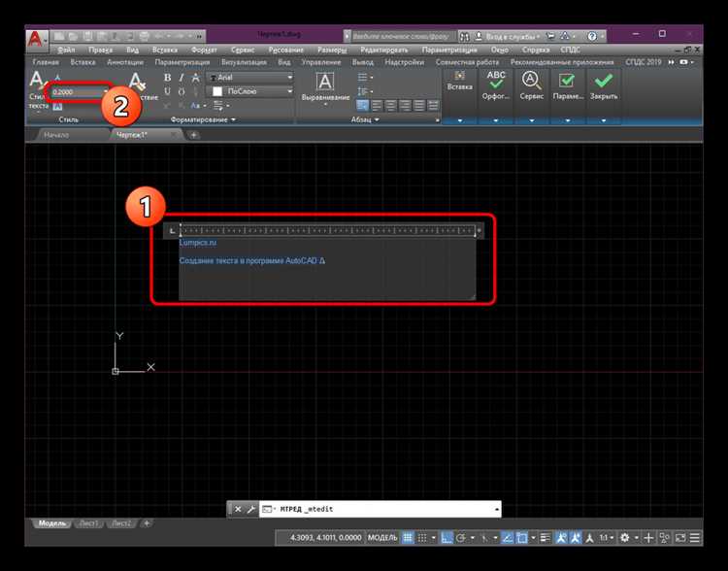728x571 pixels.
Task: Open the Сервис find and replace tool
Action: [531, 85]
